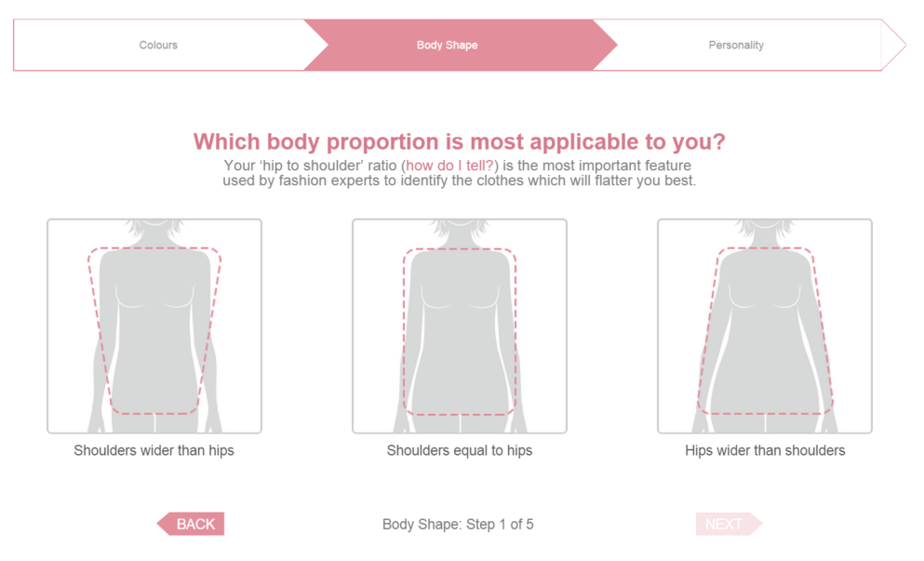Screen dimensions: 924x561
Task: Choose the rectangular body silhouette image
Action: pos(460,326)
